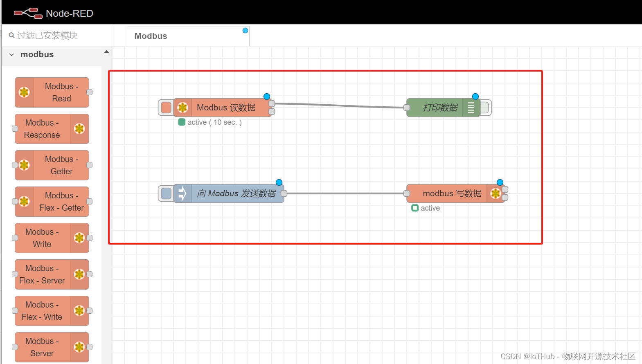Viewport: 642px width, 364px height.
Task: Click the modbus 写数据 input port
Action: [x=407, y=193]
